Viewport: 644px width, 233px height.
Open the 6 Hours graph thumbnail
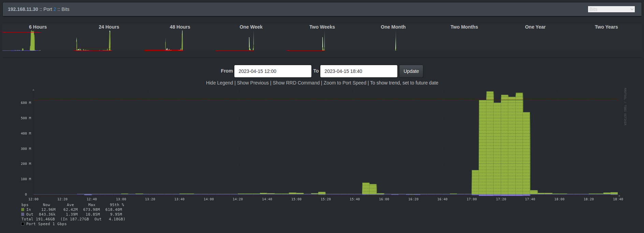pyautogui.click(x=38, y=41)
